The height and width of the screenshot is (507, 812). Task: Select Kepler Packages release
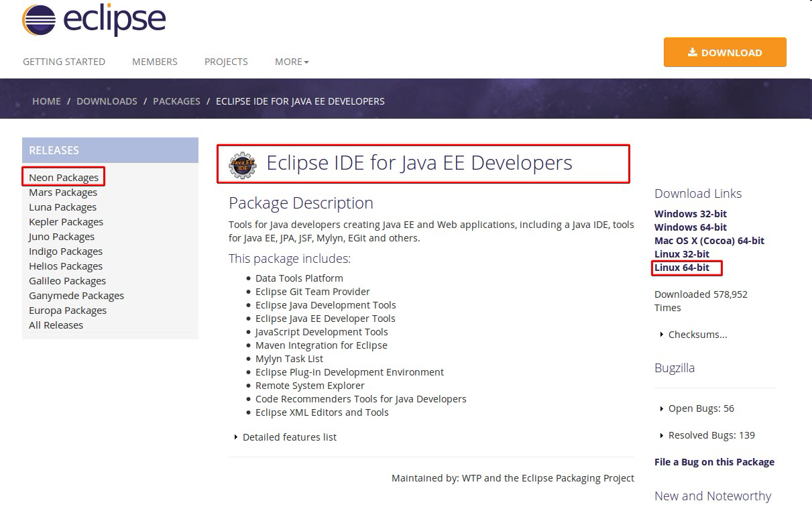click(66, 222)
